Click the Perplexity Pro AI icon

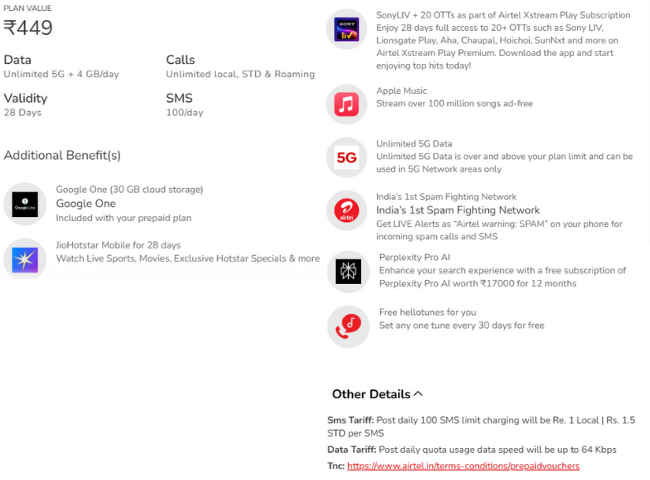tap(348, 272)
